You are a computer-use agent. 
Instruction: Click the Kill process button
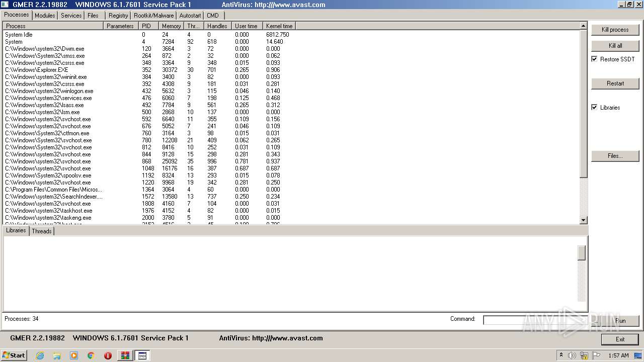coord(615,30)
